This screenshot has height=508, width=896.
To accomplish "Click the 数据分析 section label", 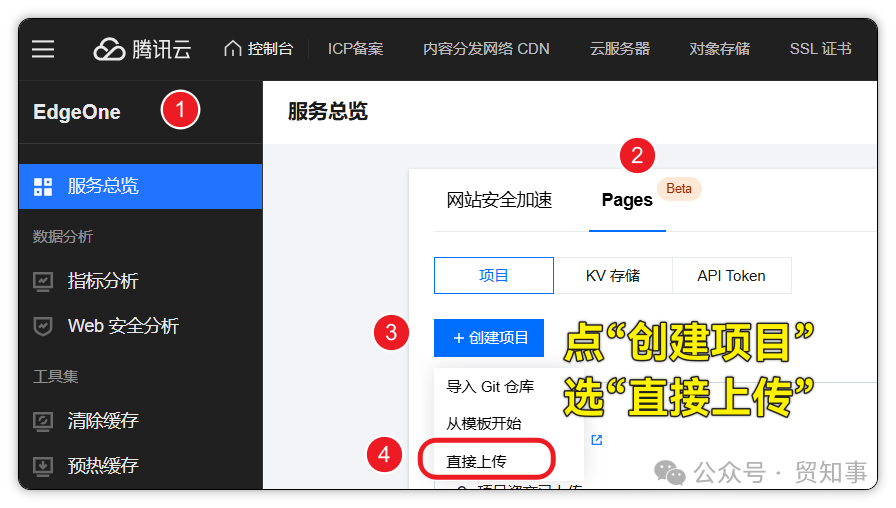I will pyautogui.click(x=63, y=237).
